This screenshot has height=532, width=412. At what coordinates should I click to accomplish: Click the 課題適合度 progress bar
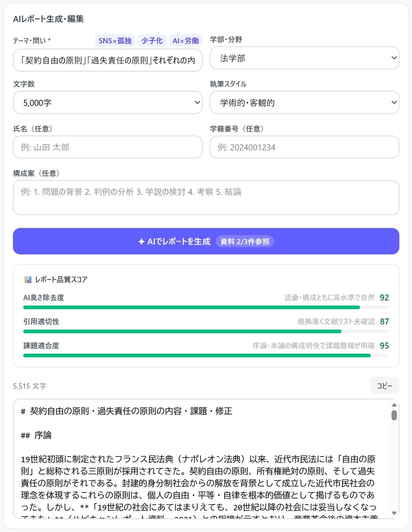click(x=206, y=355)
